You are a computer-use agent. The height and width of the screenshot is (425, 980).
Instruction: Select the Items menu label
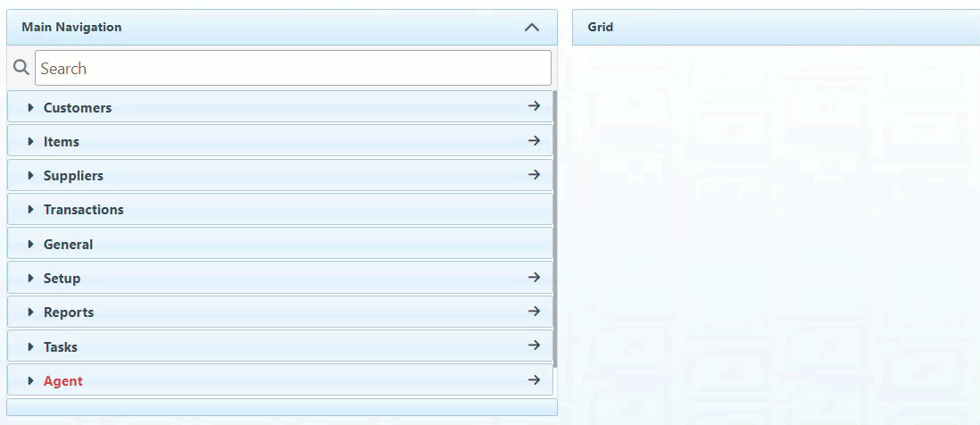click(62, 142)
